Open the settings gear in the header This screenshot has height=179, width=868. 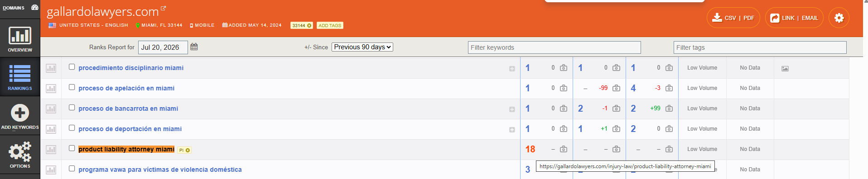click(x=839, y=18)
